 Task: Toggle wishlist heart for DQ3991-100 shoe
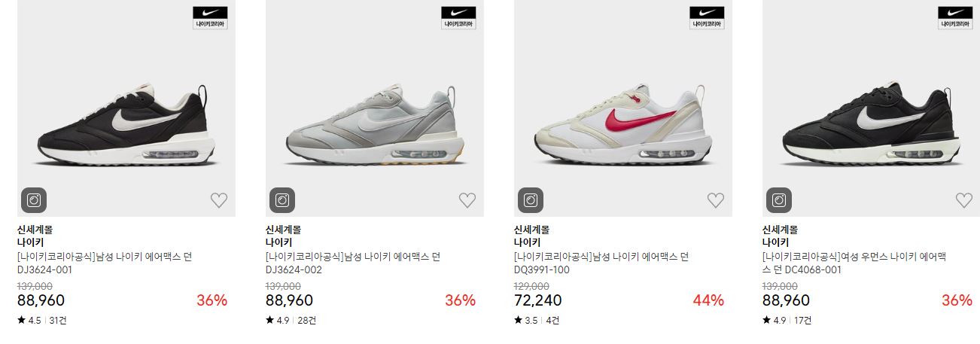coord(716,200)
